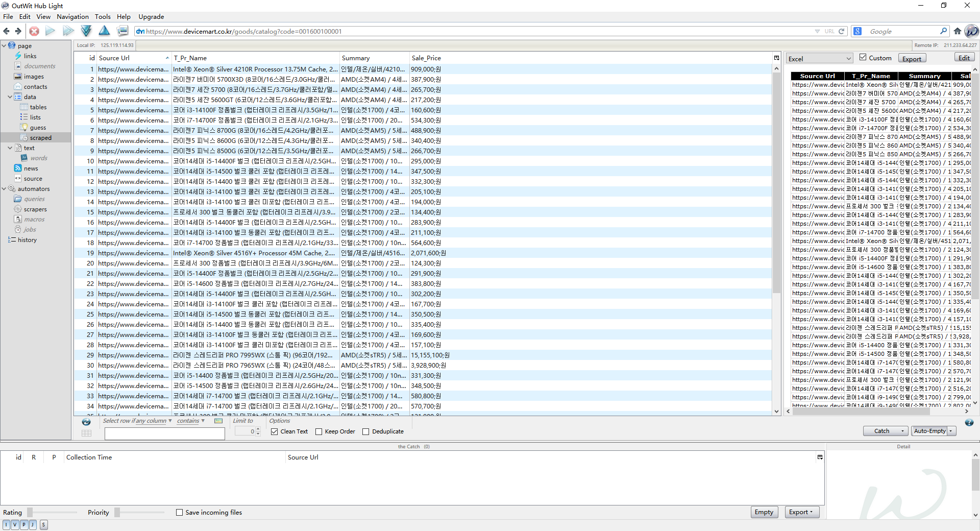This screenshot has width=980, height=531.
Task: Click the Edit button in export panel
Action: (x=964, y=58)
